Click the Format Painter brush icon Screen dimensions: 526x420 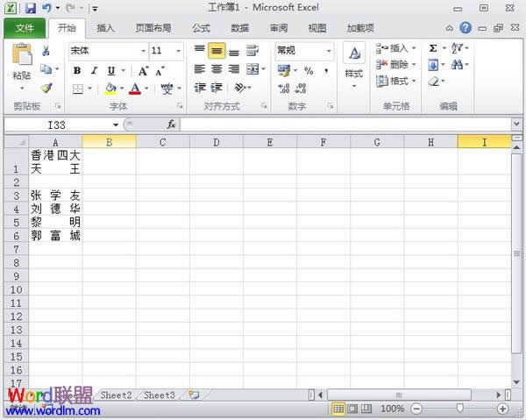pyautogui.click(x=46, y=88)
